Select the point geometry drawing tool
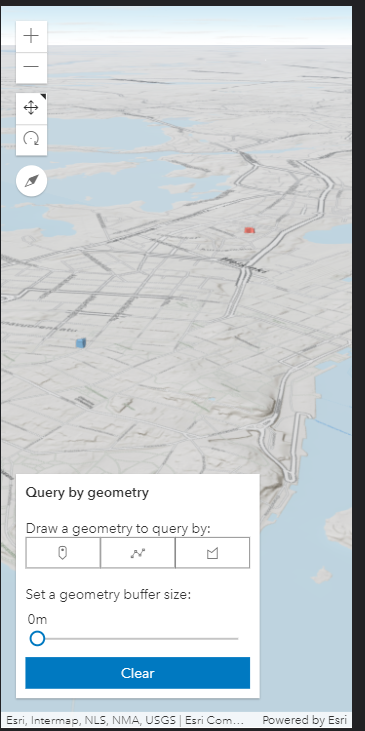Screen dimensions: 365x731 coord(63,553)
